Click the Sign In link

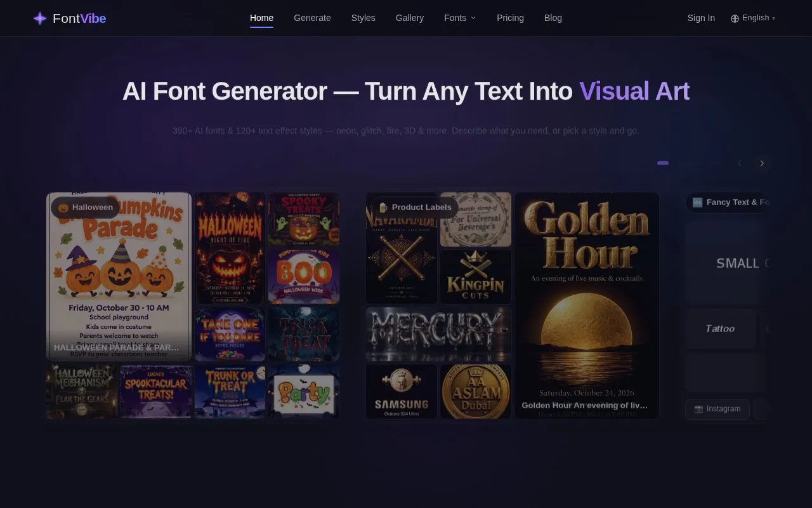(701, 18)
